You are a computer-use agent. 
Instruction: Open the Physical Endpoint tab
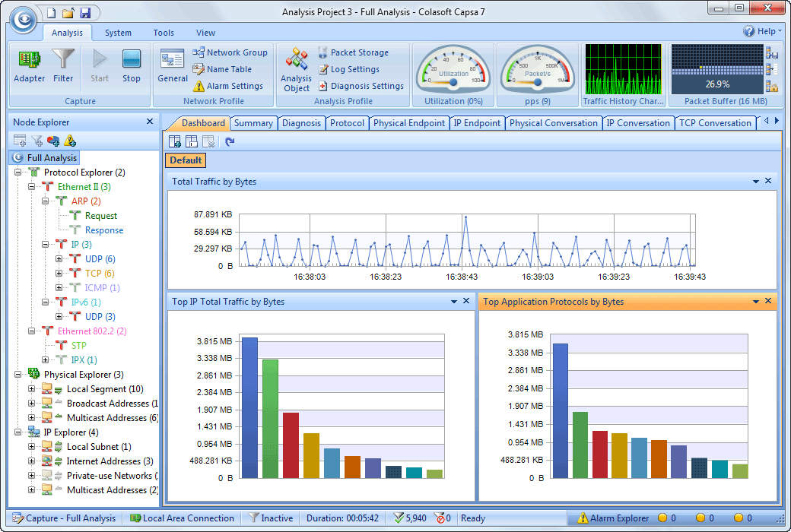point(409,123)
